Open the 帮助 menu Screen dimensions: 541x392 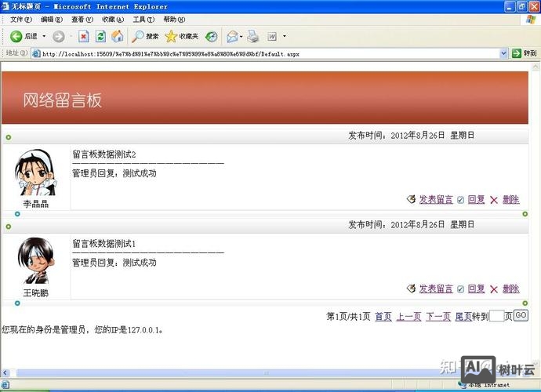[174, 20]
